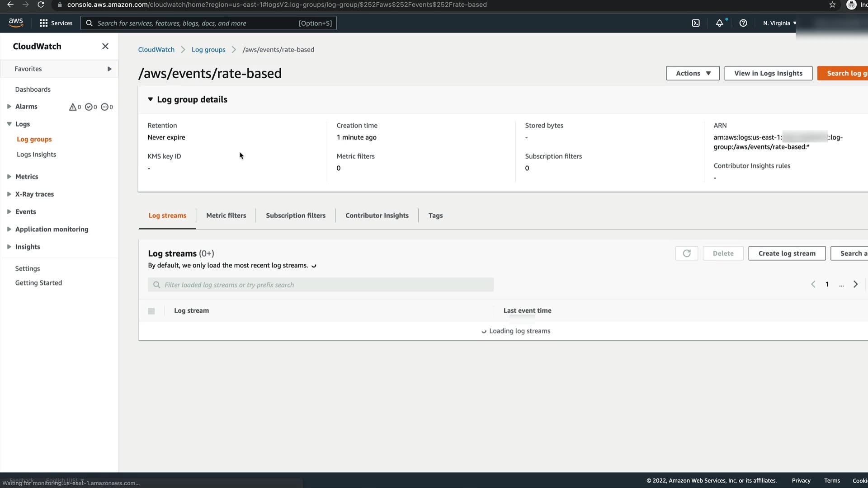Image resolution: width=868 pixels, height=488 pixels.
Task: Click the help question mark icon
Action: click(x=743, y=23)
